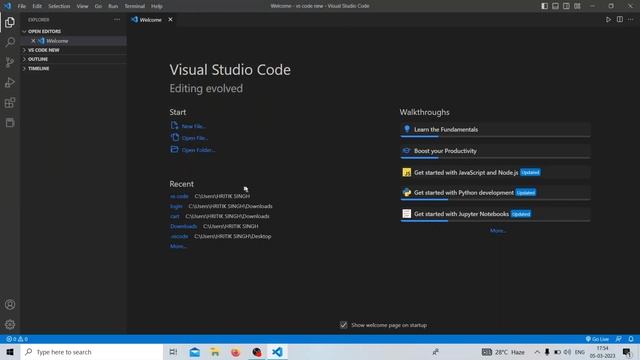This screenshot has height=360, width=640.
Task: Open the Run menu
Action: click(x=113, y=6)
